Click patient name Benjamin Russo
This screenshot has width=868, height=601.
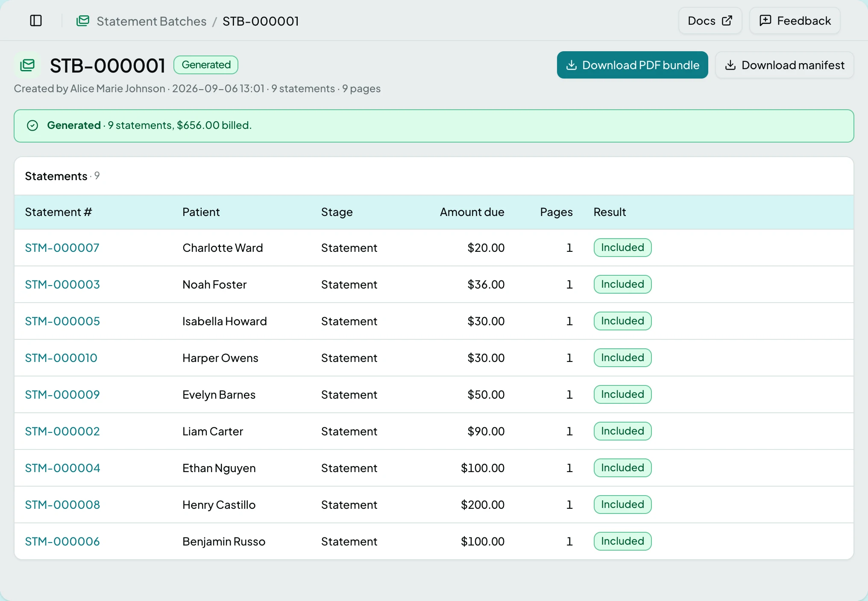click(x=224, y=542)
